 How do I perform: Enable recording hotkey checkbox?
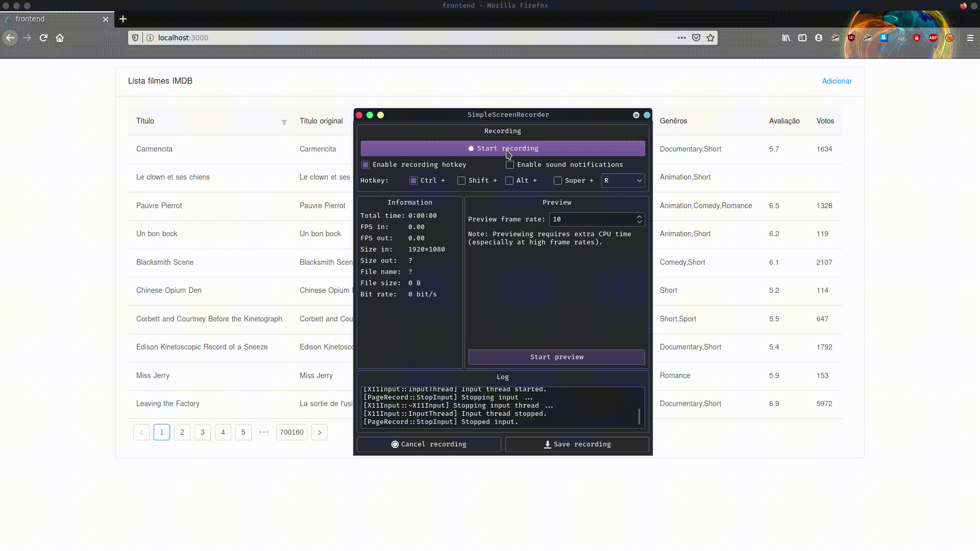[x=365, y=165]
